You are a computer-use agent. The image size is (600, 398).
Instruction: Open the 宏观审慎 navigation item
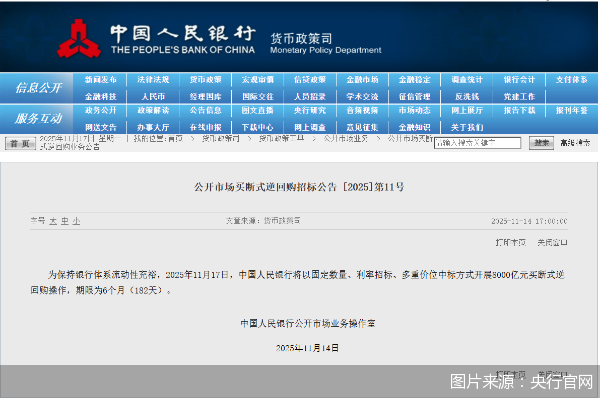click(258, 80)
